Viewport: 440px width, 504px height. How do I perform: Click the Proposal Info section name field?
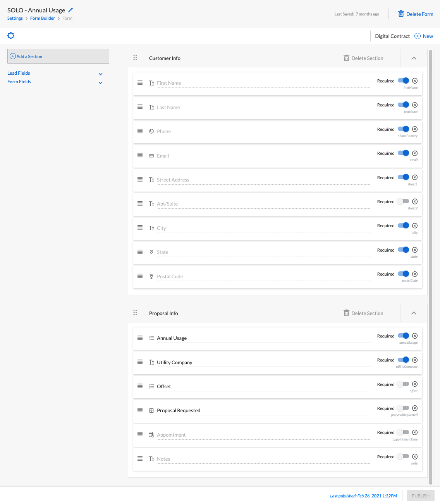[238, 313]
